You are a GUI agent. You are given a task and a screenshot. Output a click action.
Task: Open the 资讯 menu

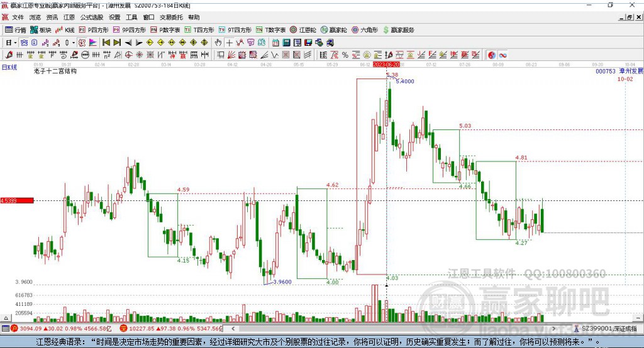coord(52,17)
